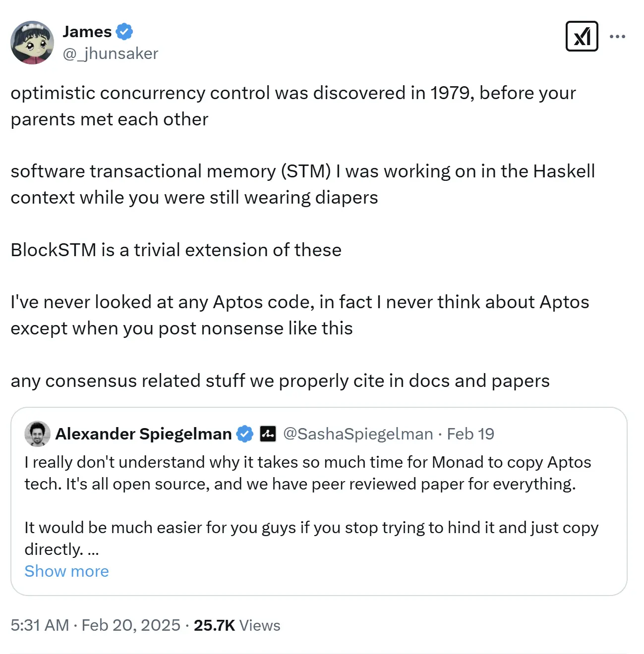Click Alexander Spiegelman's verified checkmark
The width and height of the screenshot is (644, 654).
[244, 433]
